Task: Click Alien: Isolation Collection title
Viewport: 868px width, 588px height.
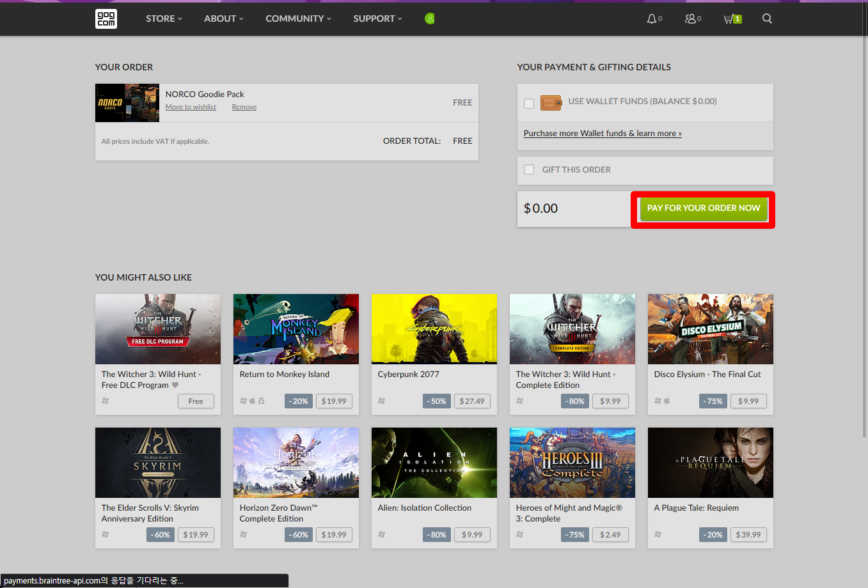Action: pyautogui.click(x=425, y=507)
